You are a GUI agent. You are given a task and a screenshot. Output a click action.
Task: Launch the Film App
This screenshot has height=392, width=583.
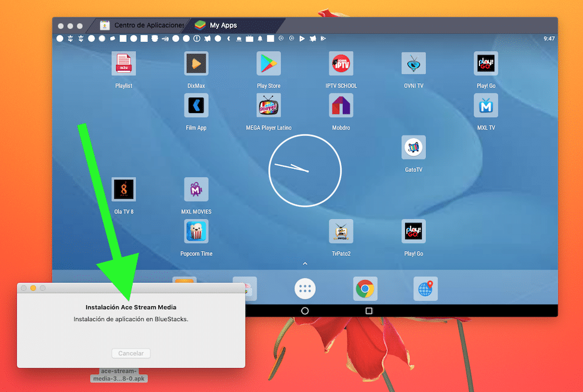pos(196,105)
